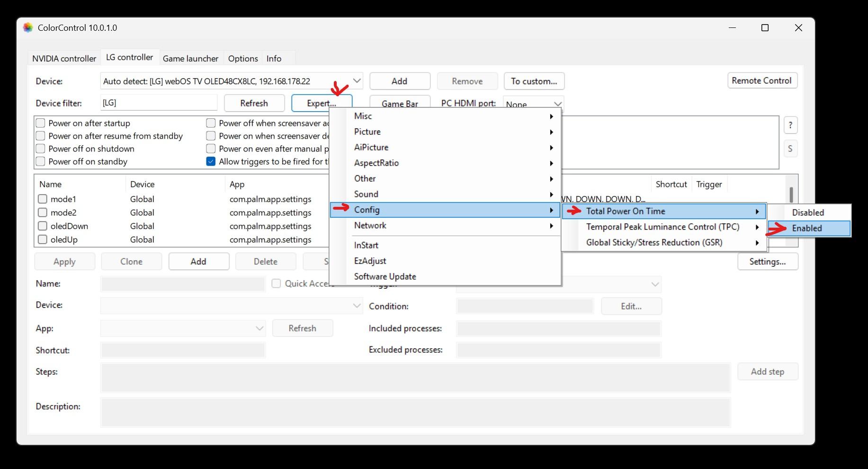Toggle Power off when screensaver checkbox
The image size is (868, 469).
pos(211,123)
